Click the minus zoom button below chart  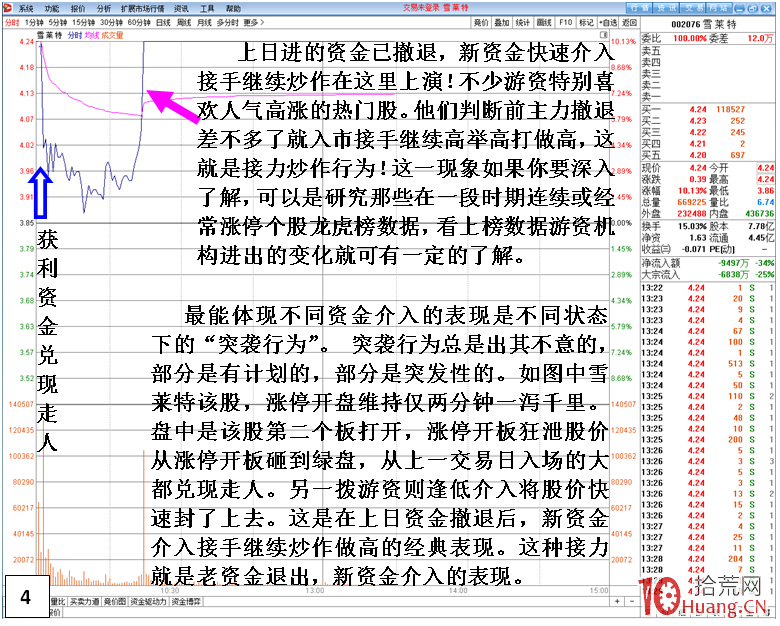click(x=631, y=602)
